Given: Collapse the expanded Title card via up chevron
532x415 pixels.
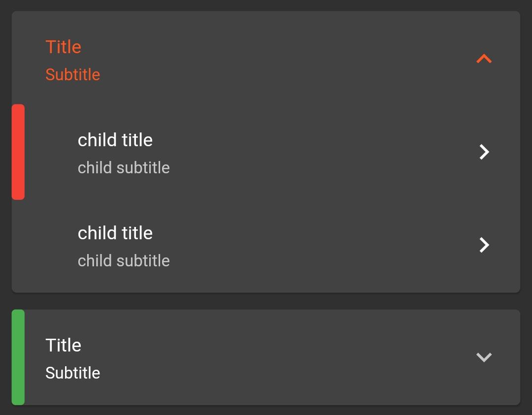Looking at the screenshot, I should coord(484,58).
